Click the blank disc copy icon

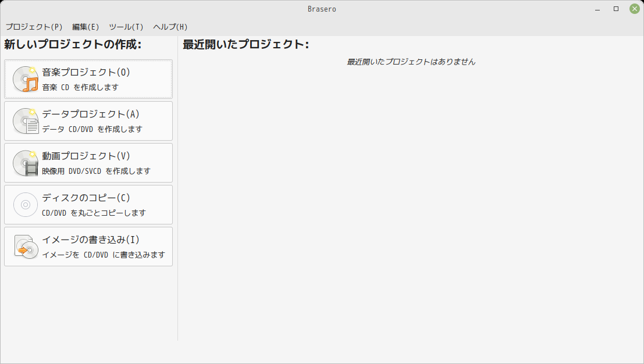tap(26, 205)
